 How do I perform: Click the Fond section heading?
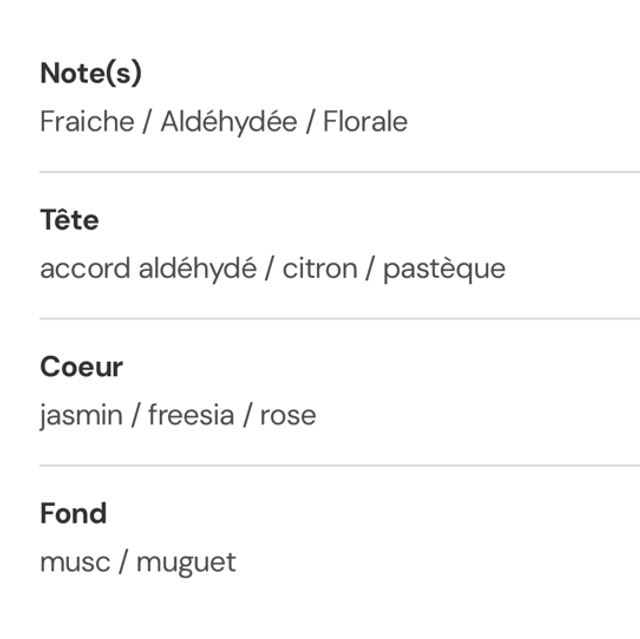pyautogui.click(x=73, y=514)
